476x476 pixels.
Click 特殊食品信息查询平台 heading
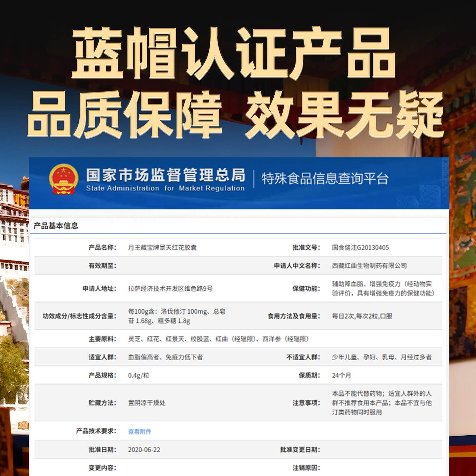tap(325, 178)
